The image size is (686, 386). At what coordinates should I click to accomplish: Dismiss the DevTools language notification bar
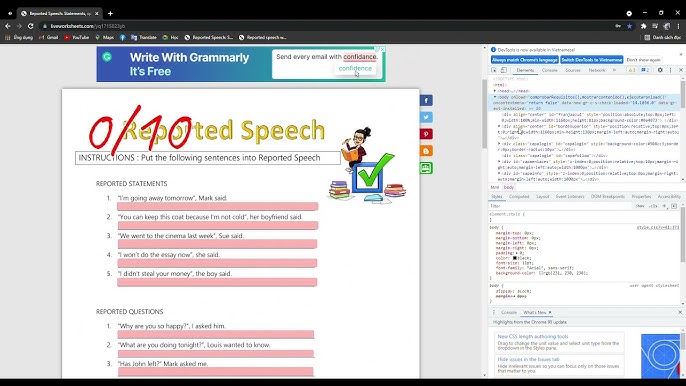[x=681, y=55]
